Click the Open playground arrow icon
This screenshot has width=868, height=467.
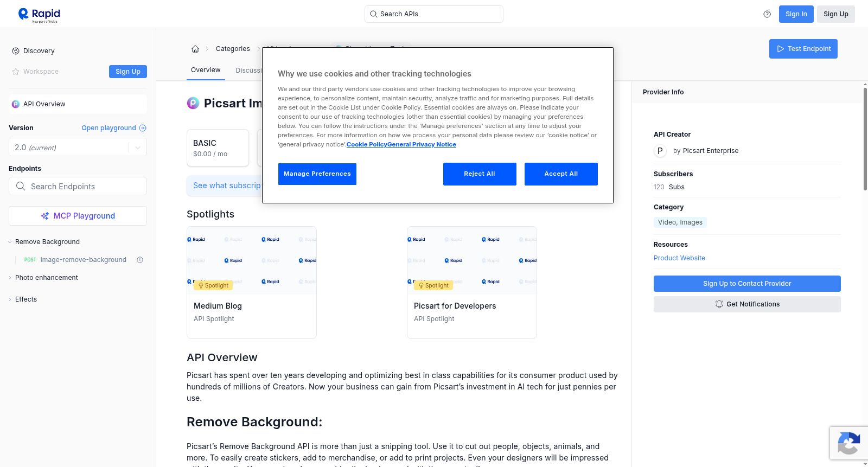(143, 128)
